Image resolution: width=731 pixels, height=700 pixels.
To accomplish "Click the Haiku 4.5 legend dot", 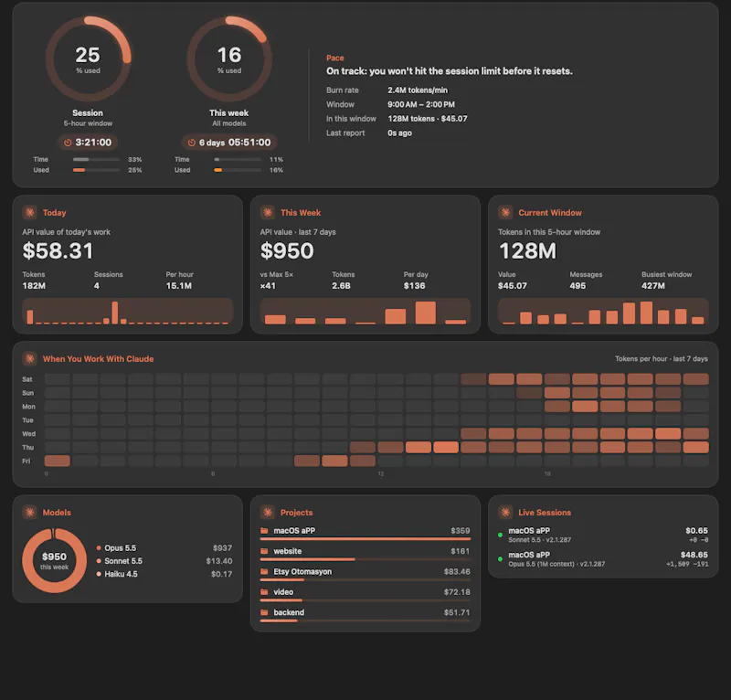I will pyautogui.click(x=99, y=574).
